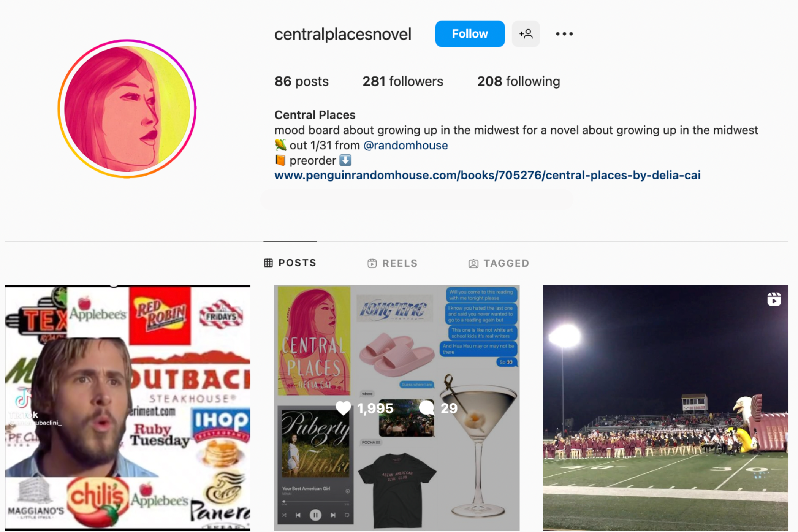Click the comment bubble count overlay

click(438, 408)
